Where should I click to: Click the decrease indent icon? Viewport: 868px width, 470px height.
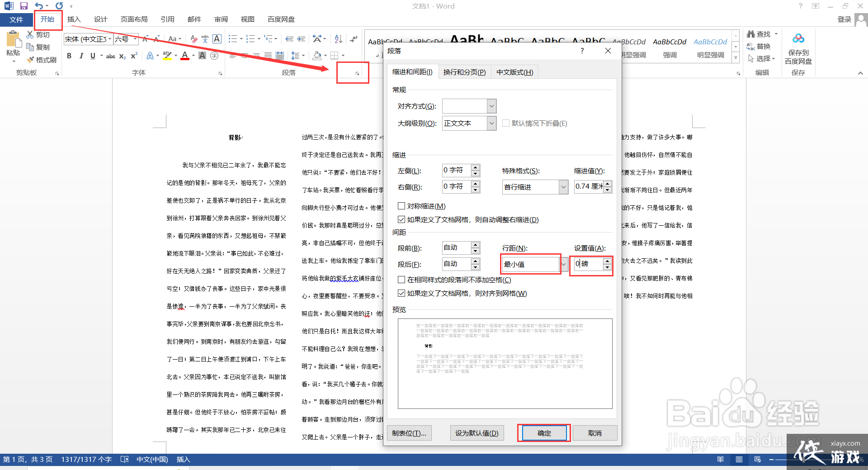(x=289, y=39)
